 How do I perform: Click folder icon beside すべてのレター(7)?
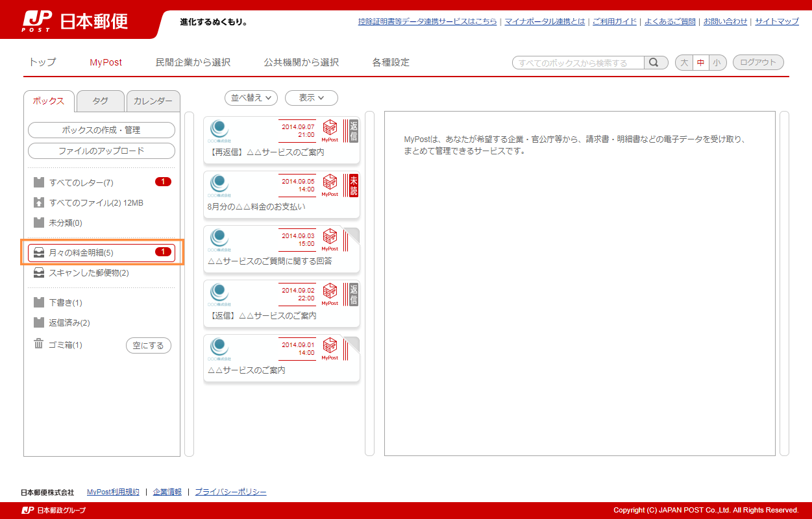pyautogui.click(x=39, y=182)
